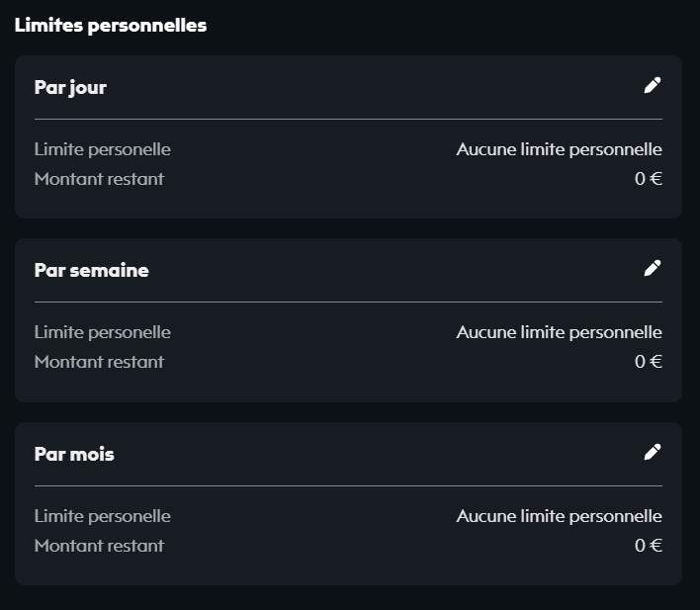700x610 pixels.
Task: Click the daily Aucune limite personnelle value
Action: pos(559,149)
